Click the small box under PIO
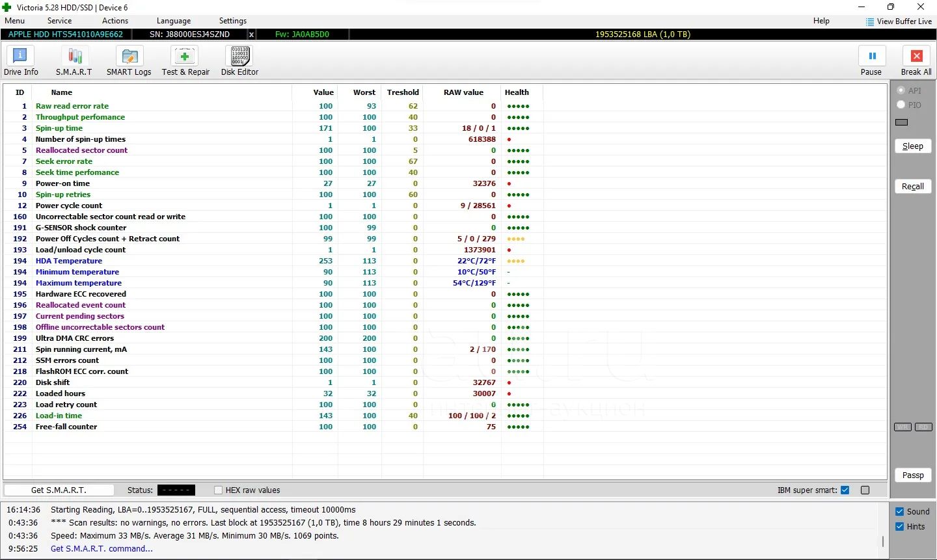 [902, 122]
